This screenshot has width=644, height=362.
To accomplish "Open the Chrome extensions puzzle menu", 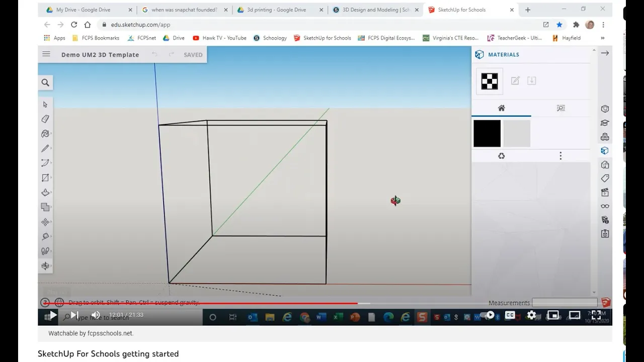I will 576,25.
